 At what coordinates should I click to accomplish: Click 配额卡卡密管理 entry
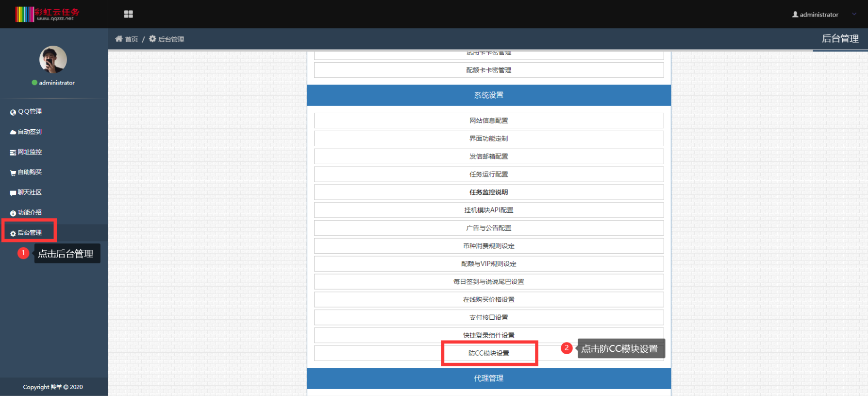(x=488, y=70)
